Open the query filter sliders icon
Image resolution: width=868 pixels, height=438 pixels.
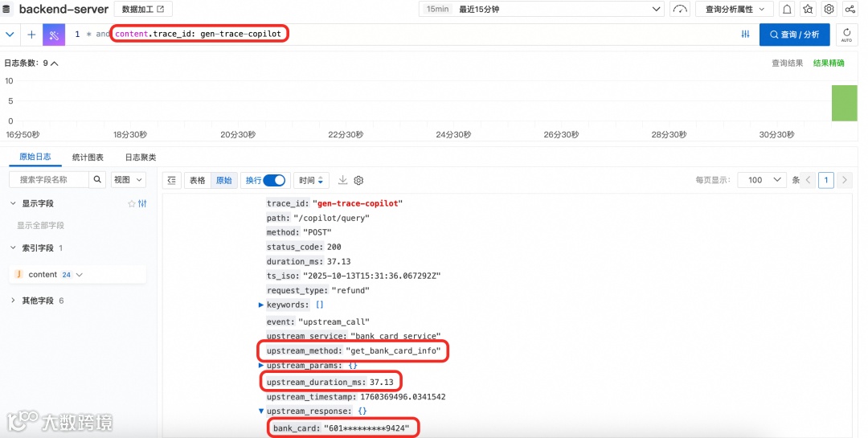tap(745, 35)
